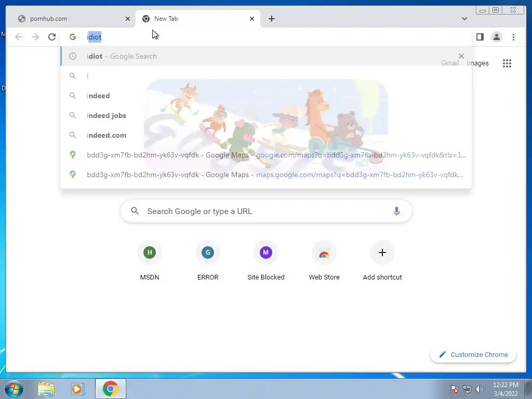Screen dimensions: 532x399
Task: Open Windows Explorer from the taskbar
Action: [46, 389]
